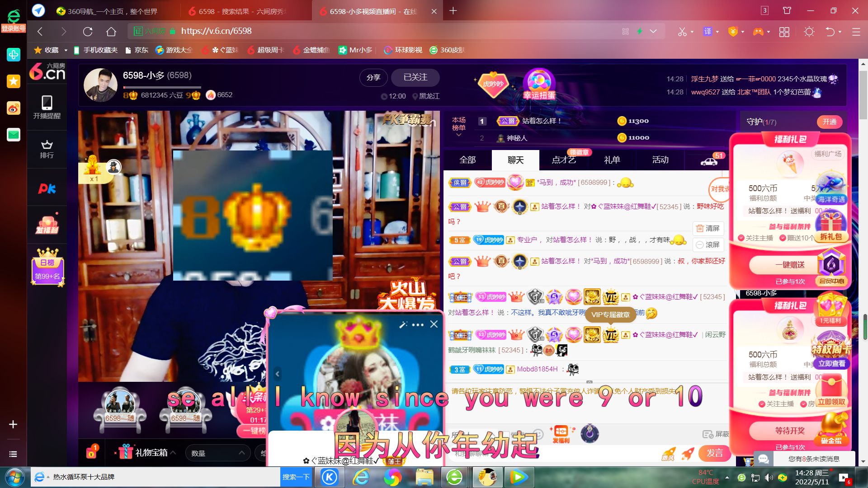Expand the 礼物宝箱 gift box panel

[x=147, y=452]
